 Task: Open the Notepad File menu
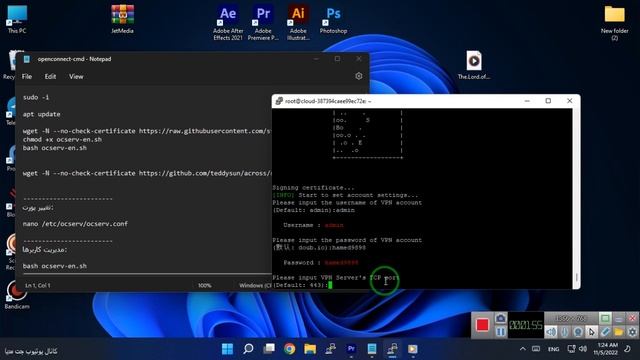(27, 76)
